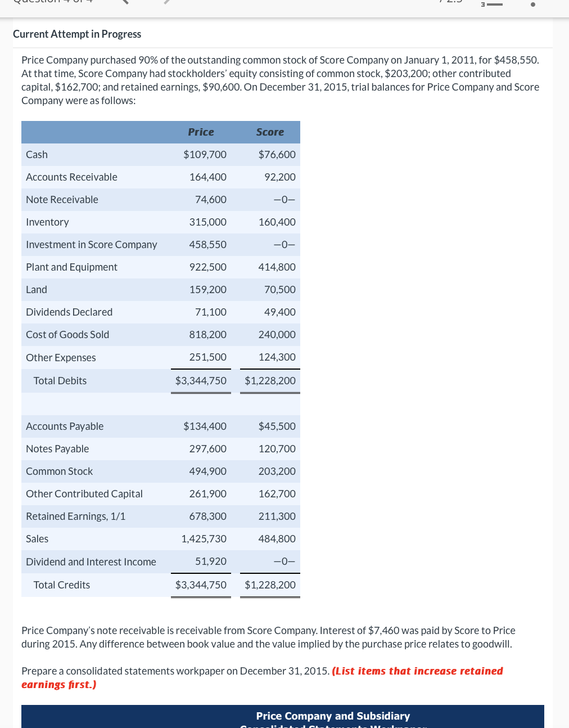Select the Sales amount 1,425,730
569x728 pixels.
(204, 538)
